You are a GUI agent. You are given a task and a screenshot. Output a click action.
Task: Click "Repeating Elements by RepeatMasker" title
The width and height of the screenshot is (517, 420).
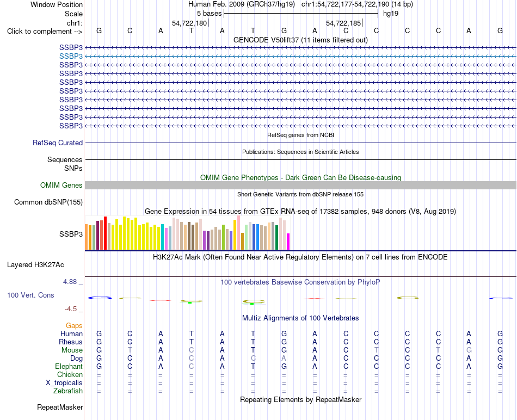point(300,399)
